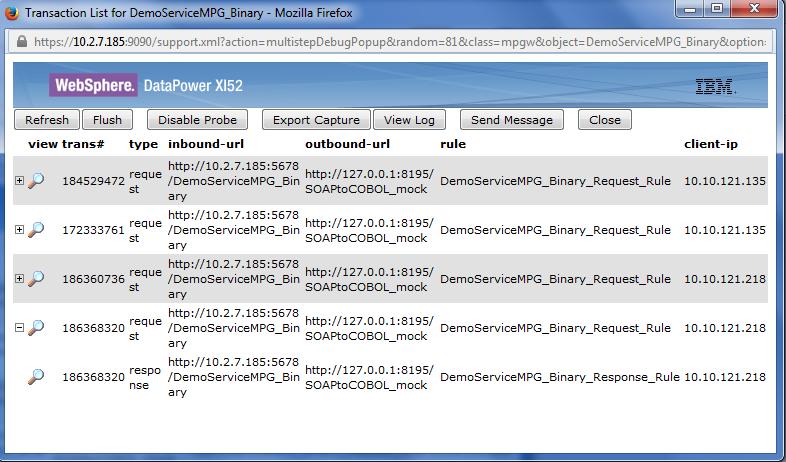Export Capture of transactions
Viewport: 786px width, 462px height.
pyautogui.click(x=316, y=120)
